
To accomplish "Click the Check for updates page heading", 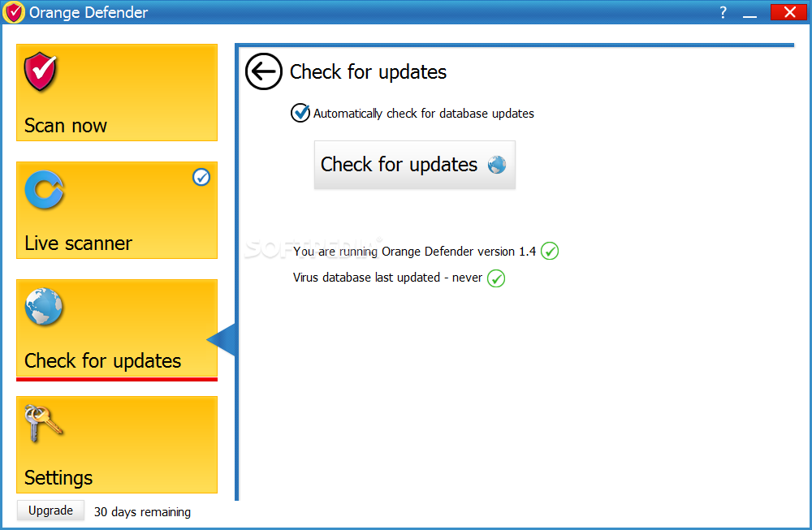I will 368,72.
